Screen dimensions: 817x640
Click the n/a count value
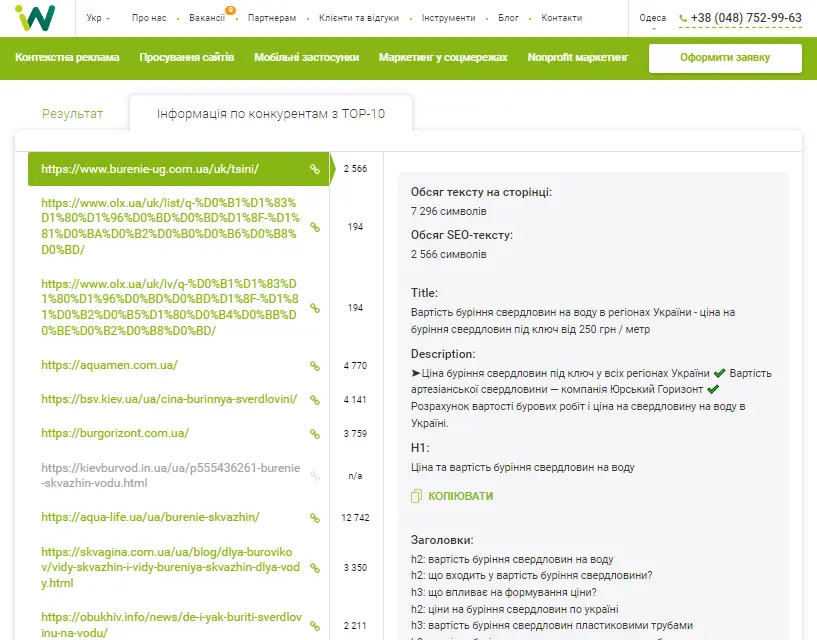(x=355, y=476)
